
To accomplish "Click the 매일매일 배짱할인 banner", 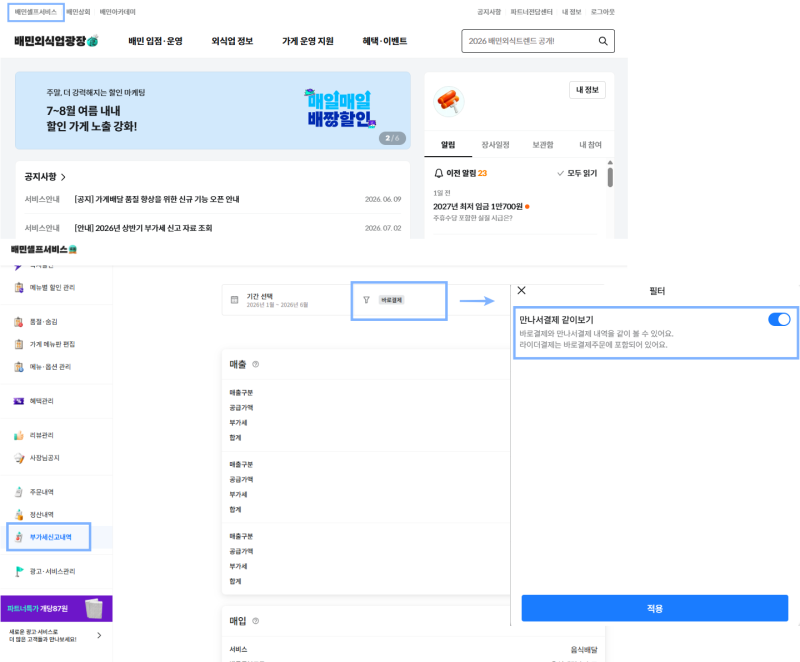I will coord(213,111).
